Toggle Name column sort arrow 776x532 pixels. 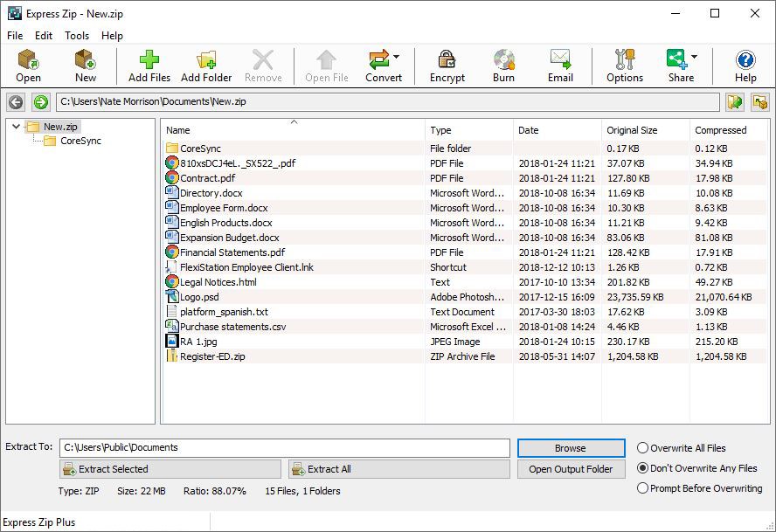pos(294,121)
